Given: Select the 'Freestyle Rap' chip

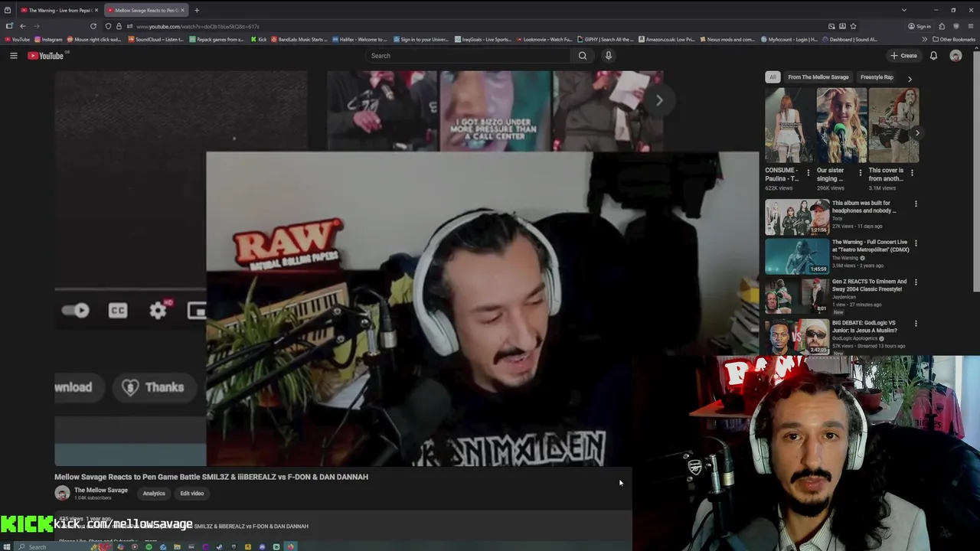Looking at the screenshot, I should click(x=877, y=77).
